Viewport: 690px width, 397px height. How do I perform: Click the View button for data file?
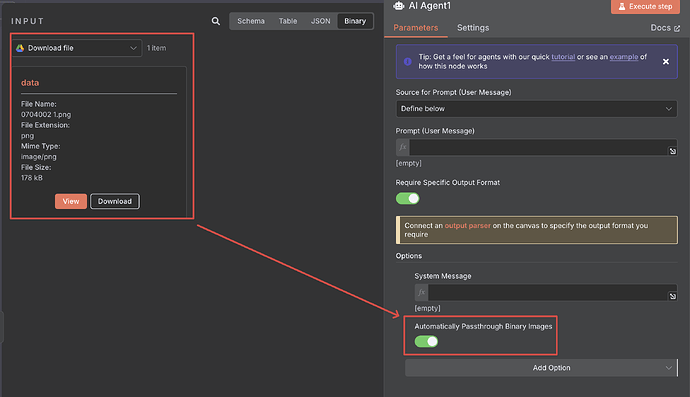[71, 201]
